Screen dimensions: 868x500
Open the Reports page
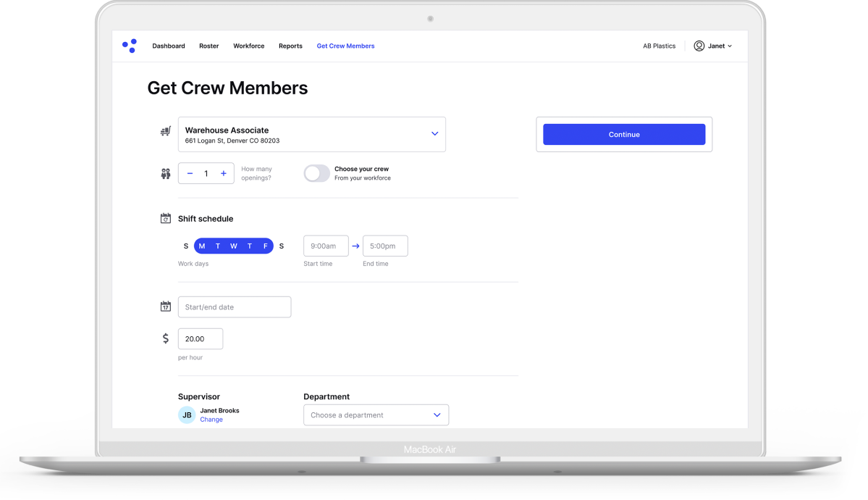290,46
